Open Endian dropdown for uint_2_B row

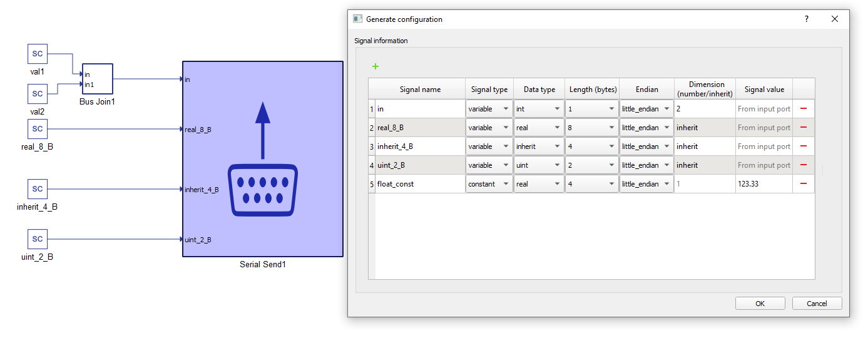[x=646, y=165]
